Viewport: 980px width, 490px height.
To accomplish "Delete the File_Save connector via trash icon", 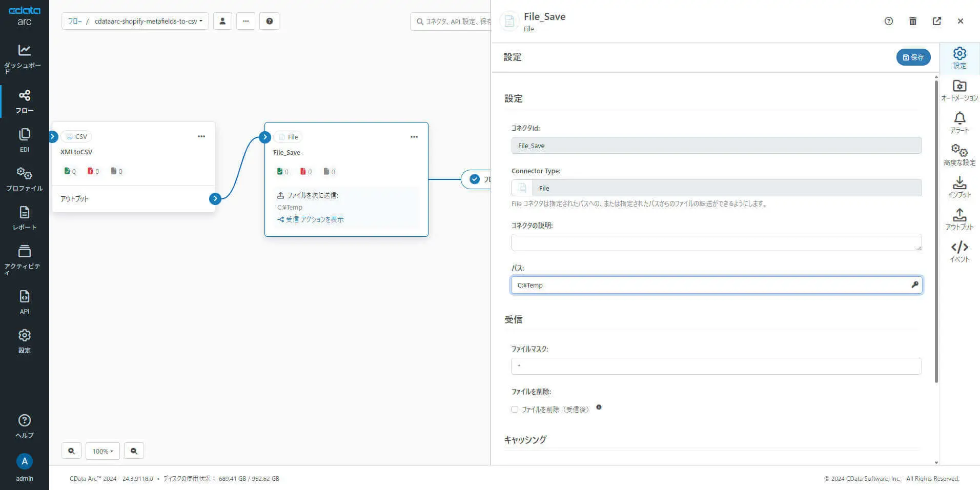I will [912, 21].
